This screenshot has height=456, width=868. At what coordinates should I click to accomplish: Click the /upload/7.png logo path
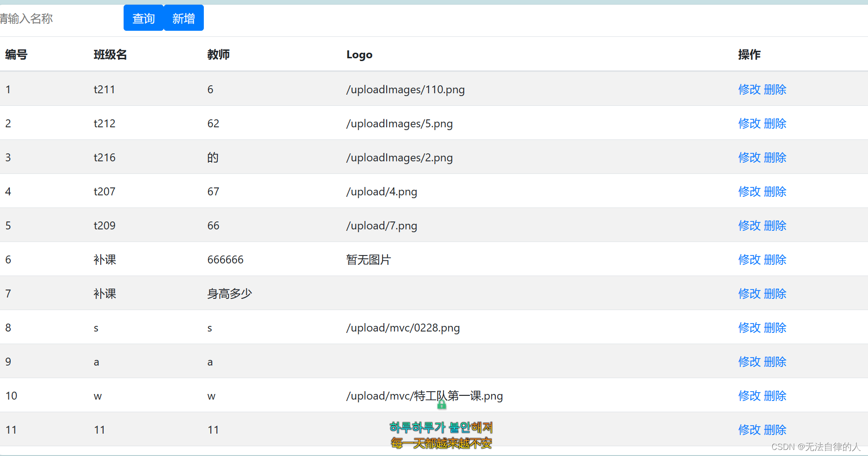coord(382,226)
